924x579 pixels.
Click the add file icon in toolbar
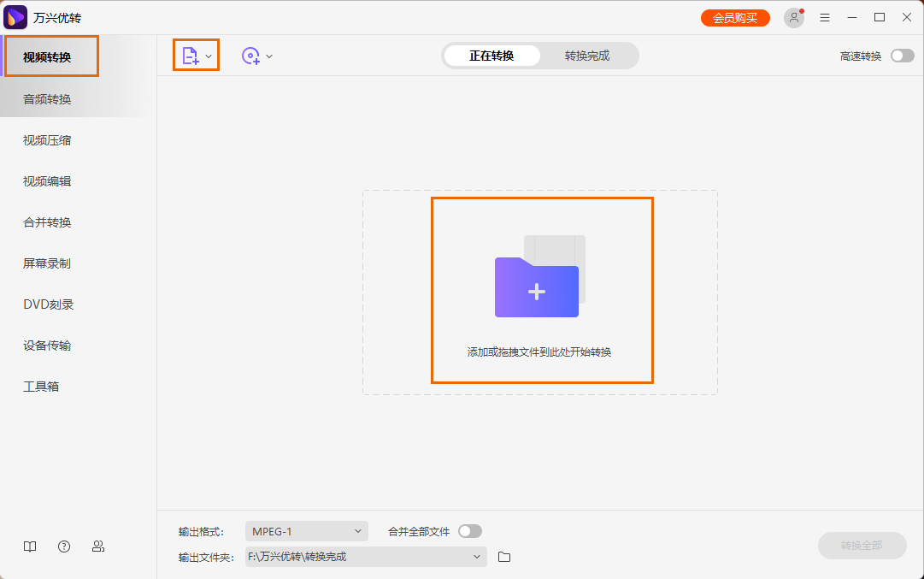(191, 55)
